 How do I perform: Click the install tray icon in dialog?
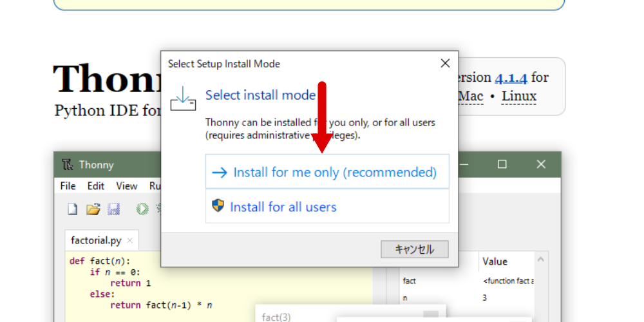tap(183, 99)
